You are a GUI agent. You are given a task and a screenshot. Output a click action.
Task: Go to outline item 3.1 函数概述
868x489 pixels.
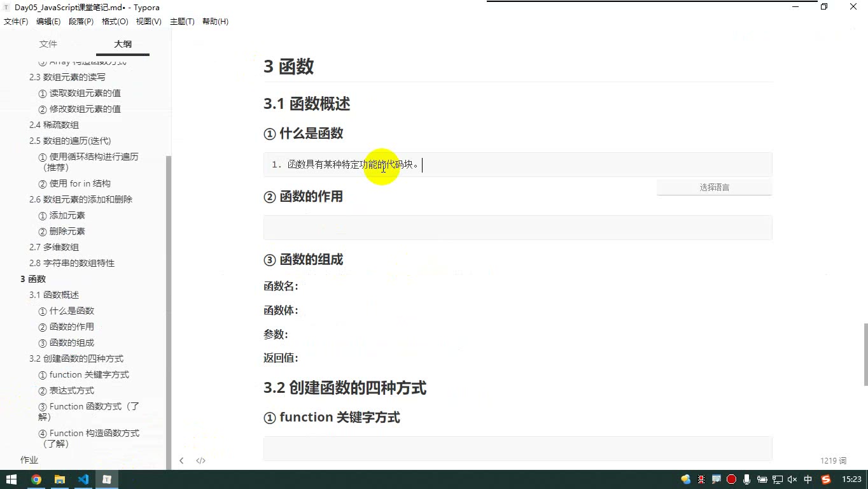(54, 295)
